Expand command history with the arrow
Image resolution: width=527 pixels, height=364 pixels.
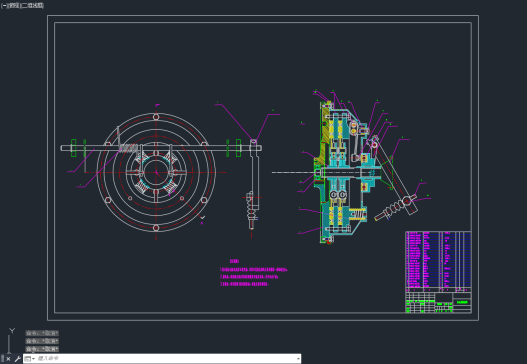click(x=298, y=359)
